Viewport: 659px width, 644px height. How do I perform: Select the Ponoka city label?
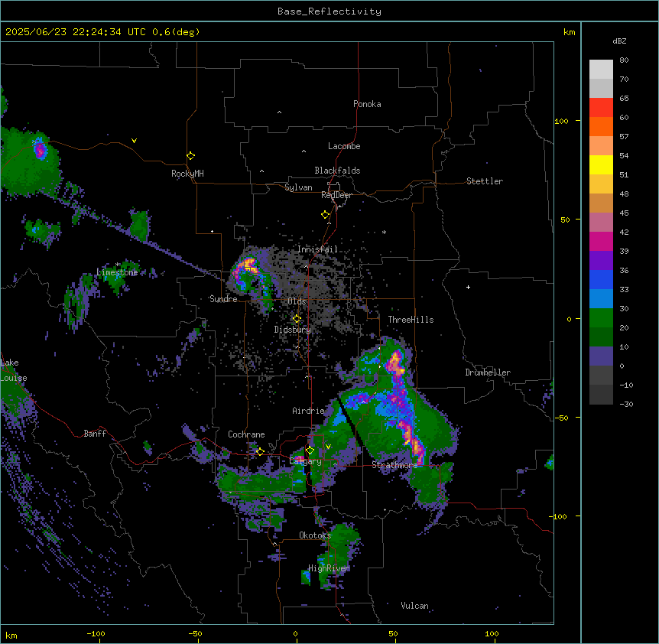367,104
